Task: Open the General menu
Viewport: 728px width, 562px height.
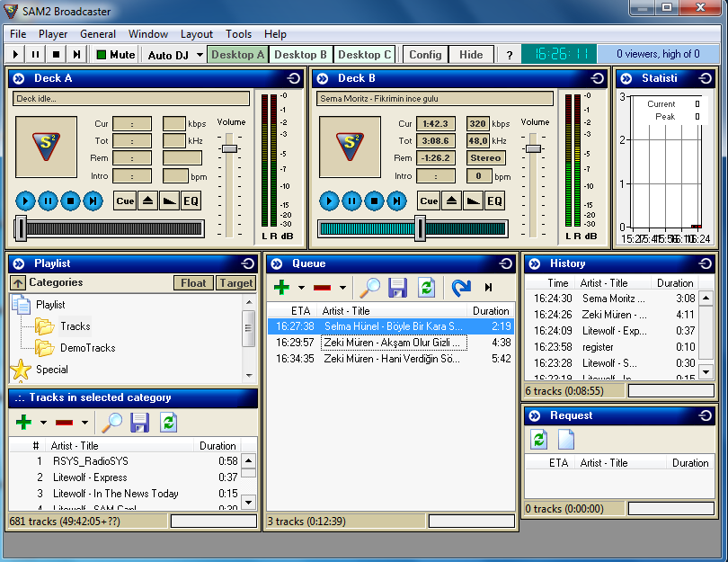Action: click(x=98, y=34)
